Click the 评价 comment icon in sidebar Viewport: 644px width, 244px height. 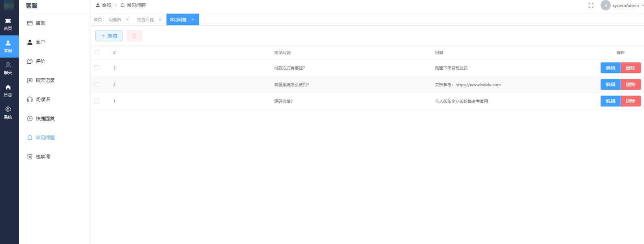[x=30, y=61]
